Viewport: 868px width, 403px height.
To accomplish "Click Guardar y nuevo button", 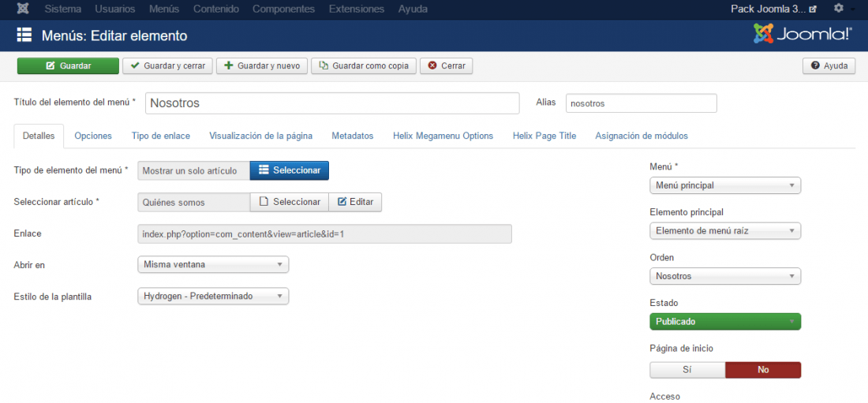I will pos(262,66).
